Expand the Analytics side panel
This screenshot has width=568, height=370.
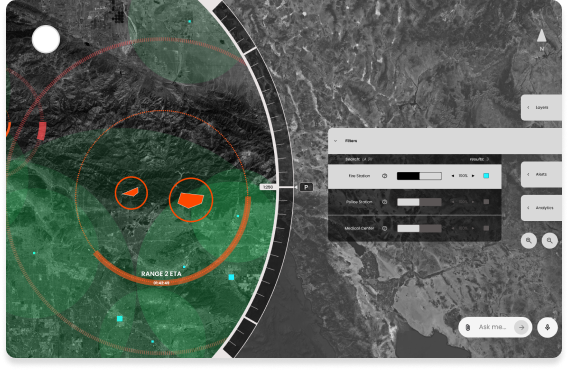541,208
